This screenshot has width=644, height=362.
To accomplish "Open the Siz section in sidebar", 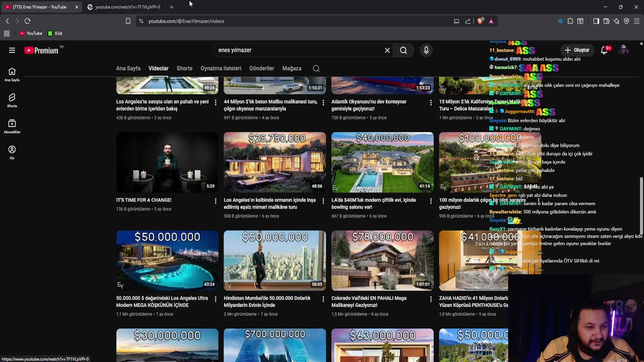I will tap(12, 152).
